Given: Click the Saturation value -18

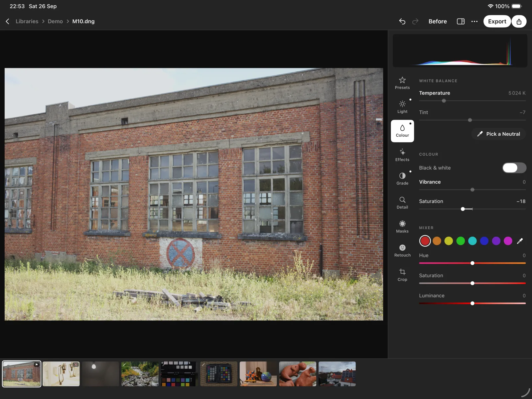Looking at the screenshot, I should [x=521, y=201].
